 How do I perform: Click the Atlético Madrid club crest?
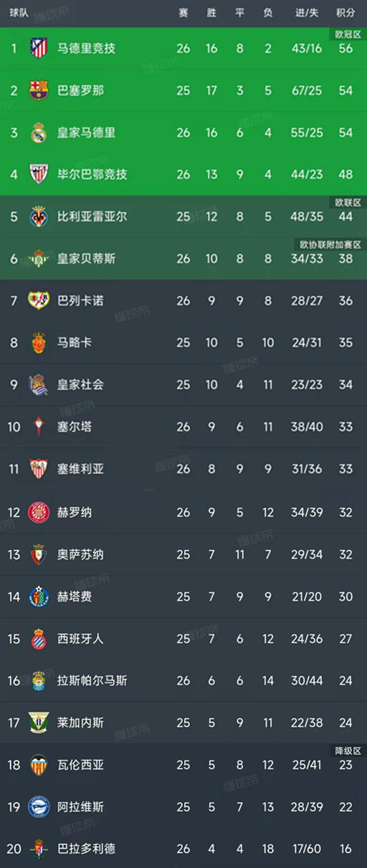[38, 49]
